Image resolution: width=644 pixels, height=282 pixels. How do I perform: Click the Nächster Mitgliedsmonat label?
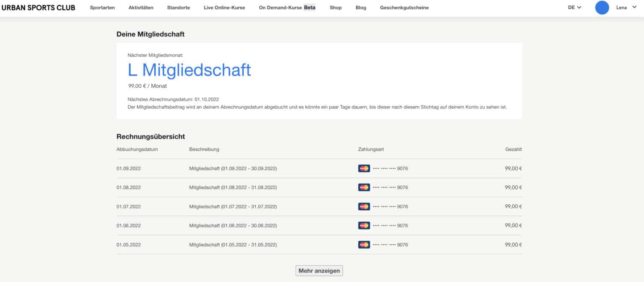tap(155, 55)
